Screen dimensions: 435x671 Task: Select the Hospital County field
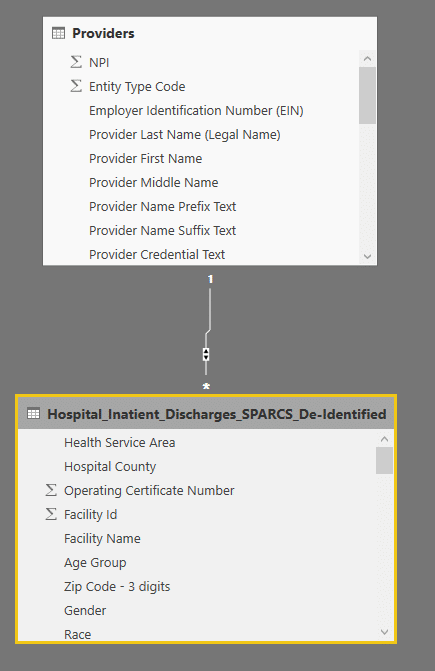(110, 466)
